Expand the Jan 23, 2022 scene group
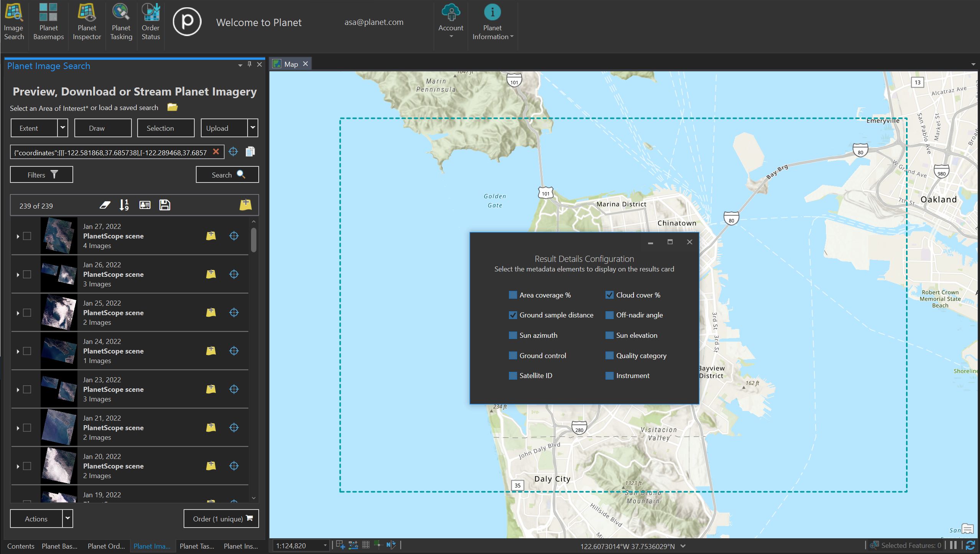This screenshot has height=554, width=980. [18, 390]
